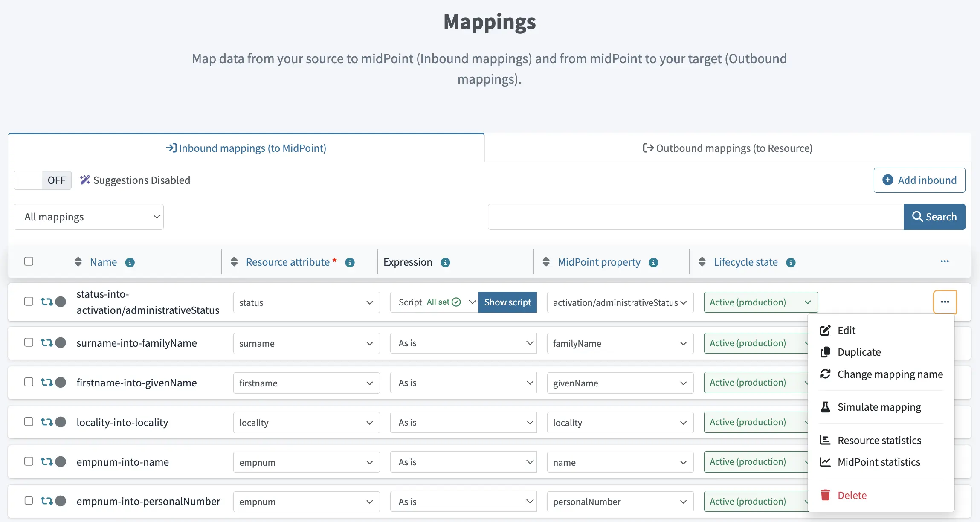Sort Lifecycle state column via arrows icon

pos(702,262)
